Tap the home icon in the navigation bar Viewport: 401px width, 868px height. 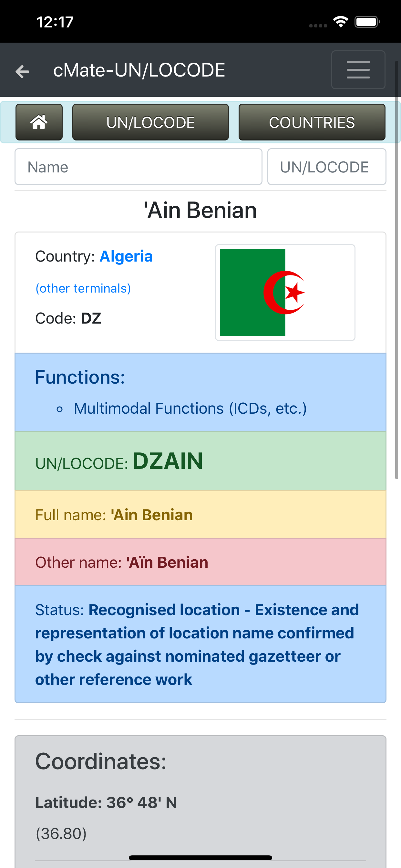[x=39, y=122]
